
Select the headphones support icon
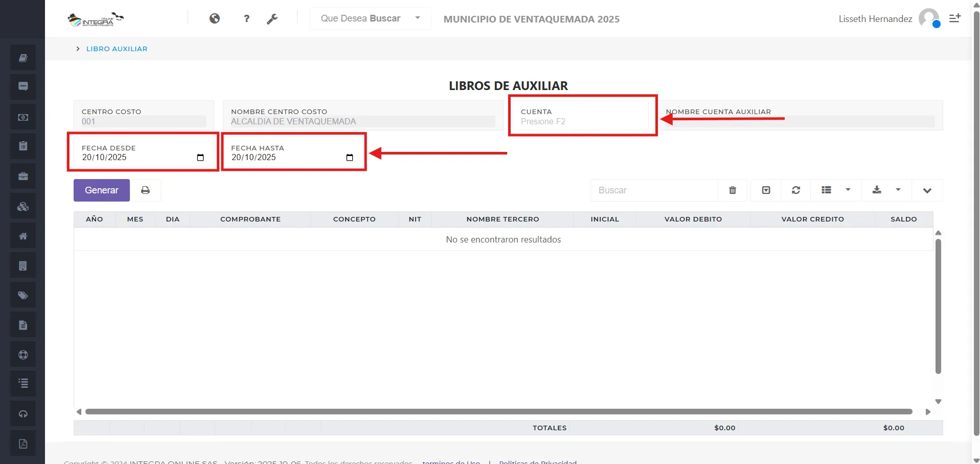pyautogui.click(x=22, y=413)
